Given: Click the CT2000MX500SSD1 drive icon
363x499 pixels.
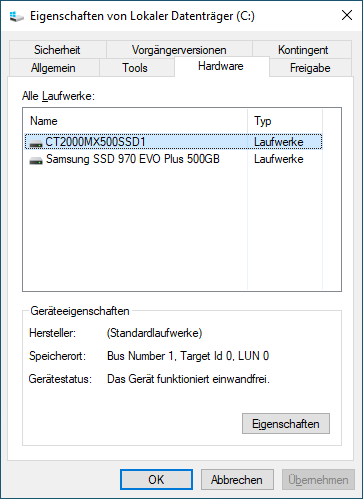Looking at the screenshot, I should click(36, 144).
